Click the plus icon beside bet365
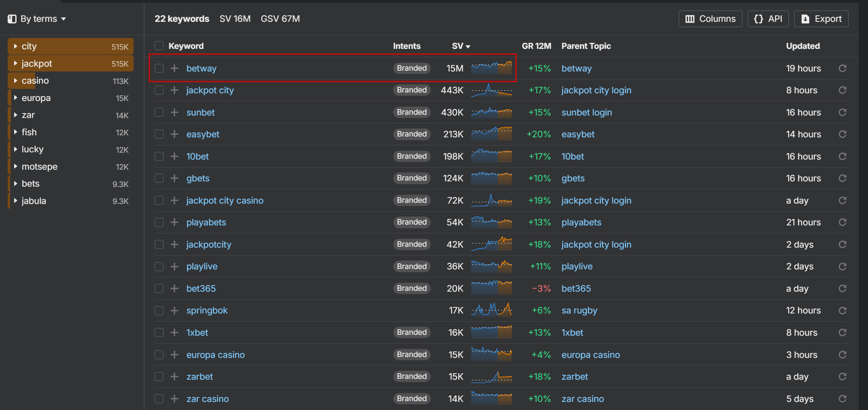The width and height of the screenshot is (868, 410). coord(174,288)
